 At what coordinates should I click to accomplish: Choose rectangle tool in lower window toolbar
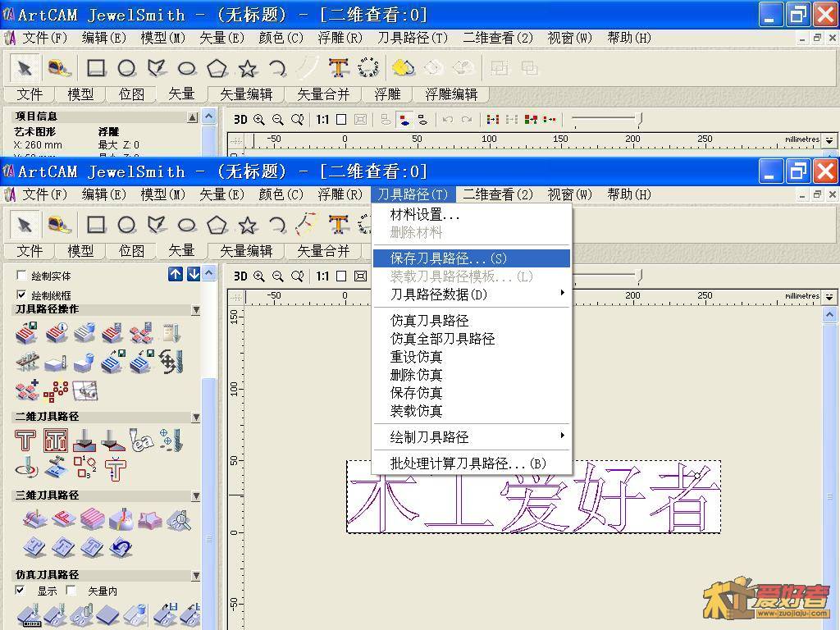pos(97,225)
